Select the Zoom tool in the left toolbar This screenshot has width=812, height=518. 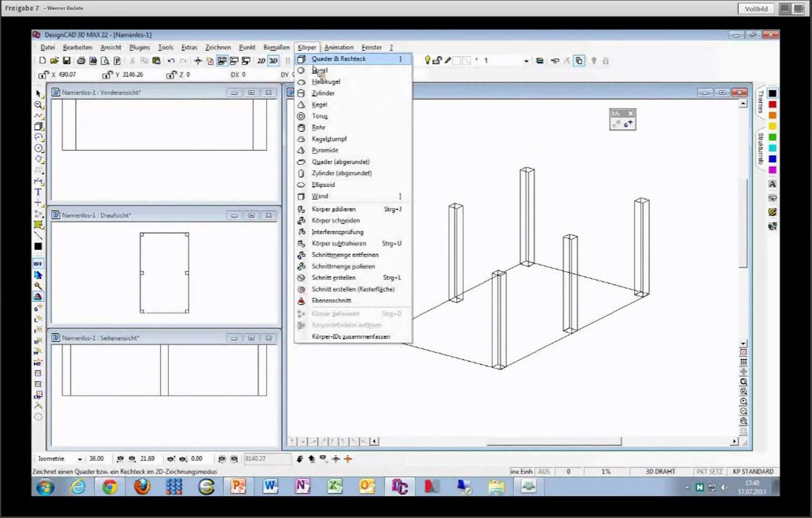(x=39, y=105)
